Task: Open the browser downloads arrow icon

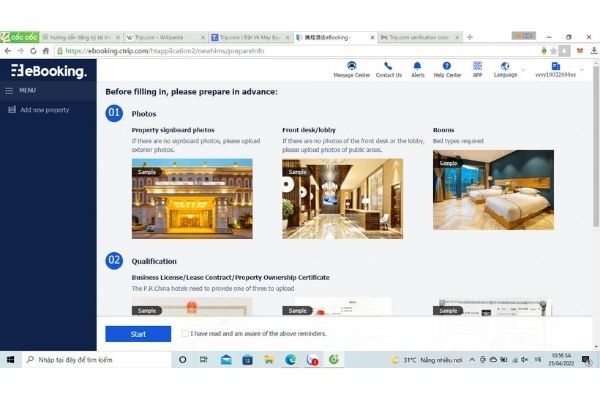Action: coord(594,51)
